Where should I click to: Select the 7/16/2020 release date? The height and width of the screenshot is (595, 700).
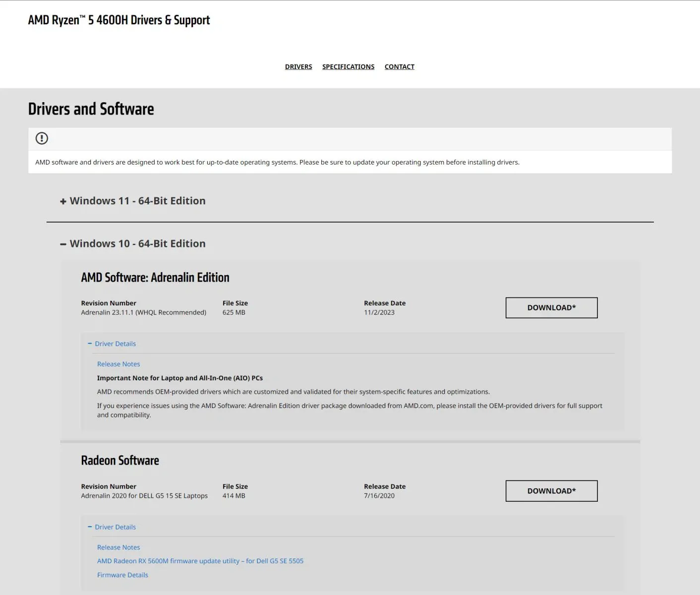click(379, 496)
